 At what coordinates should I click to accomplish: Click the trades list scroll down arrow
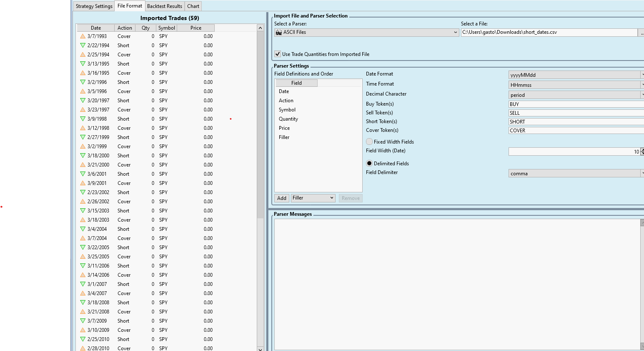261,348
